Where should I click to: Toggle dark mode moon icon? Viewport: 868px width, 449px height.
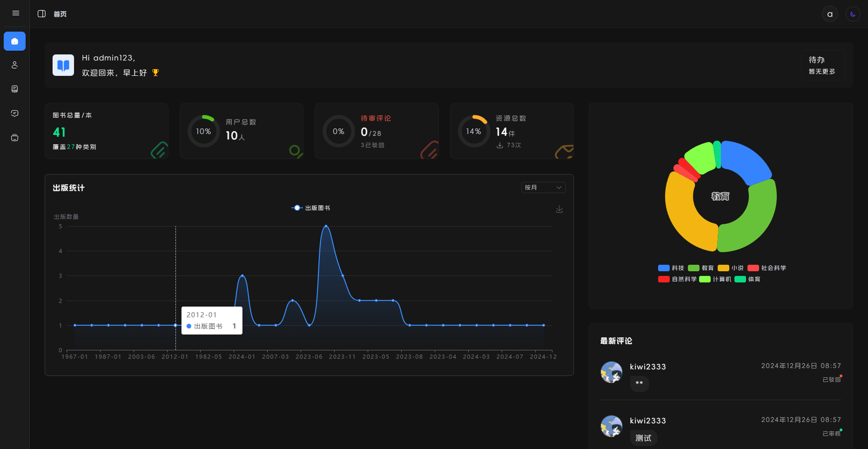[x=853, y=14]
